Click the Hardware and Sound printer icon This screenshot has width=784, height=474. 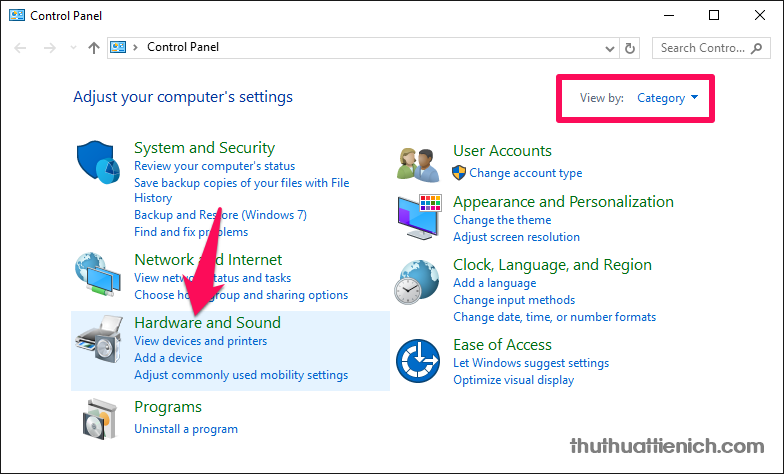coord(98,340)
